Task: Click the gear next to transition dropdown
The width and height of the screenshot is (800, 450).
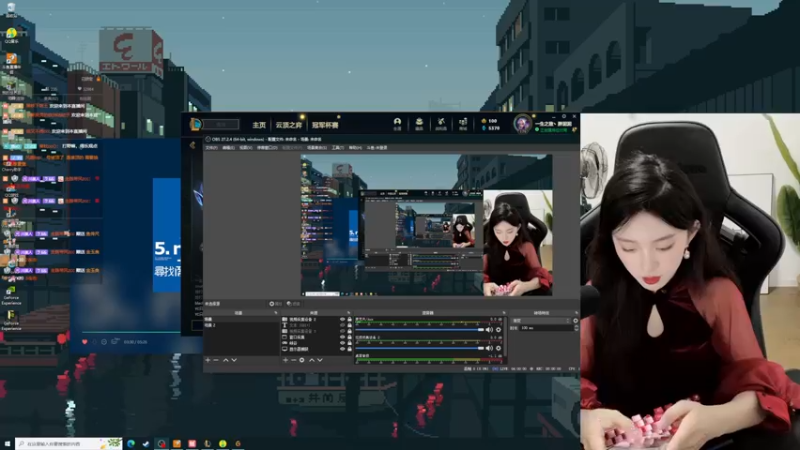Action: pyautogui.click(x=576, y=320)
